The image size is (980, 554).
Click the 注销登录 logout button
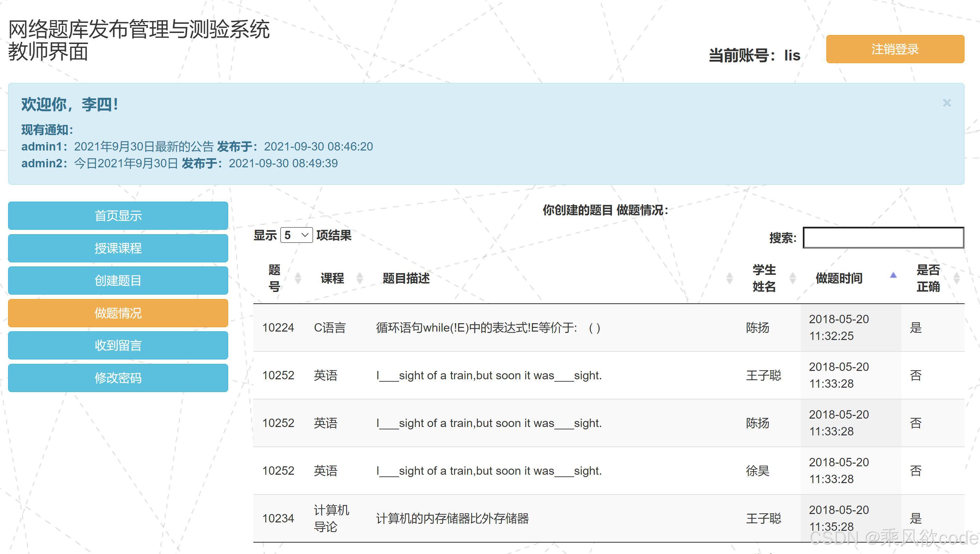pyautogui.click(x=895, y=49)
